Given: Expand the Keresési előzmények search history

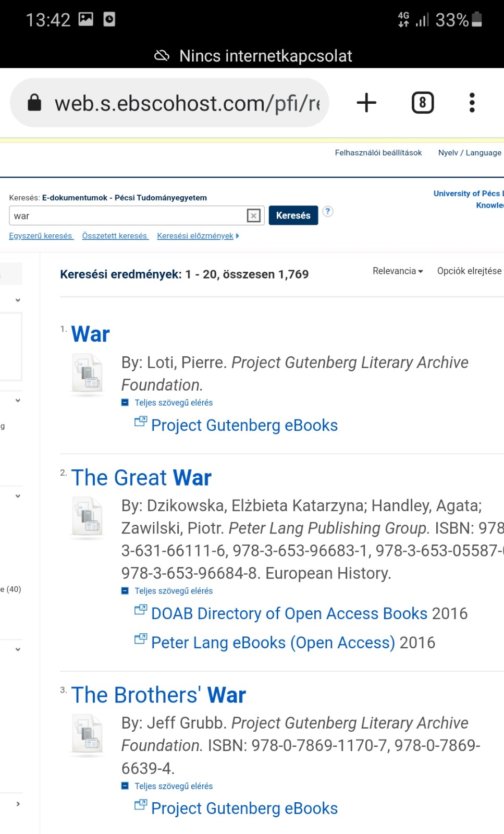Looking at the screenshot, I should 198,236.
